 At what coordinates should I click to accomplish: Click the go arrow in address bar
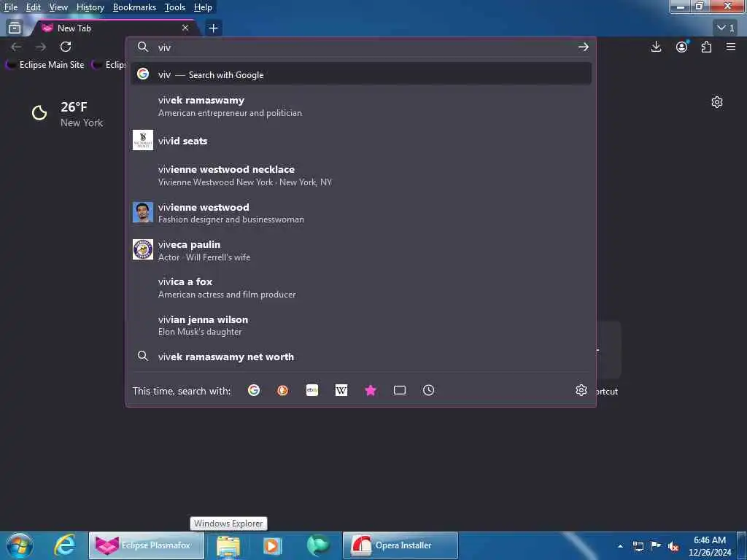point(583,47)
